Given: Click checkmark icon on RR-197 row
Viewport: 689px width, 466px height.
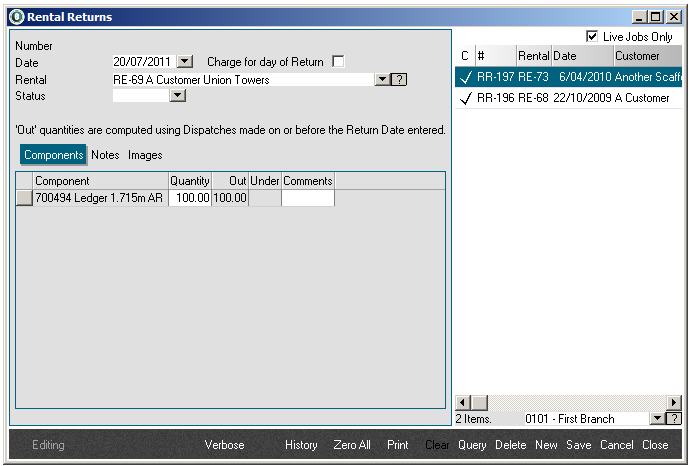Looking at the screenshot, I should (x=464, y=77).
